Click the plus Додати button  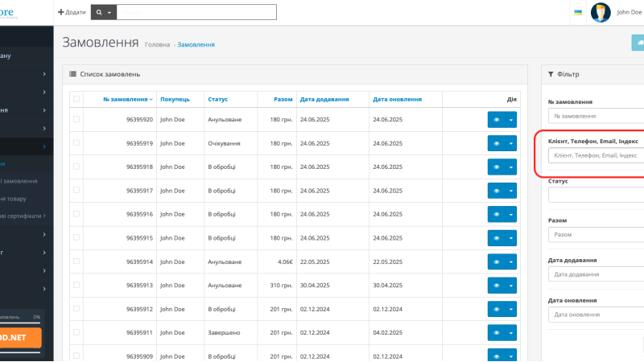point(72,12)
